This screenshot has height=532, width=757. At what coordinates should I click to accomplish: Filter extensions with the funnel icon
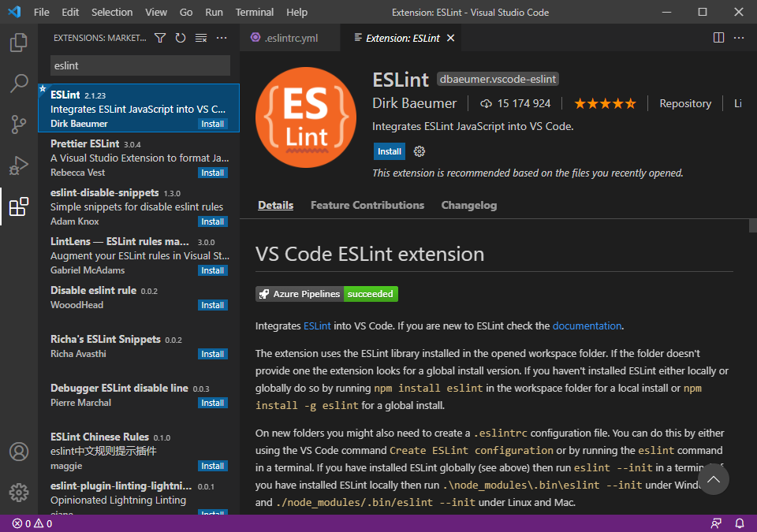tap(160, 38)
